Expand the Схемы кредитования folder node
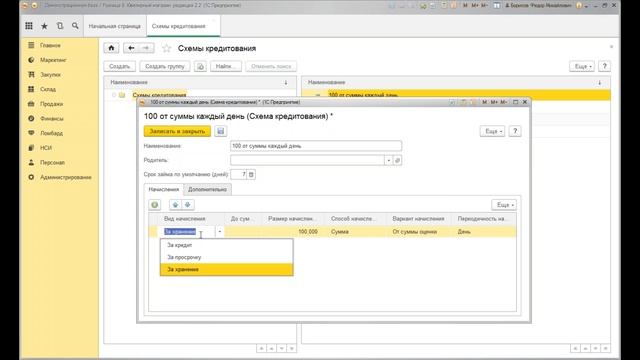The image size is (640, 360). 114,95
